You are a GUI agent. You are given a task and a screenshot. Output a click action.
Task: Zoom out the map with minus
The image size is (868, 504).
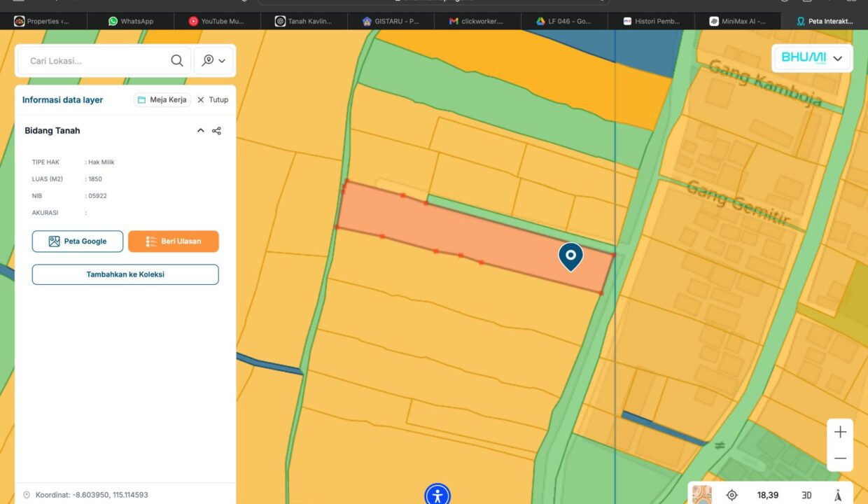tap(840, 458)
